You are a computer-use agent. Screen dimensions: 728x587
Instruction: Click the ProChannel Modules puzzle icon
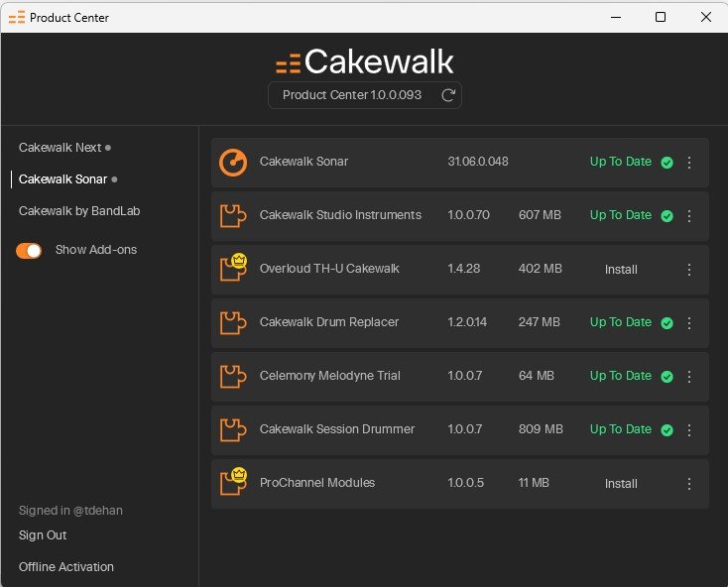point(233,482)
